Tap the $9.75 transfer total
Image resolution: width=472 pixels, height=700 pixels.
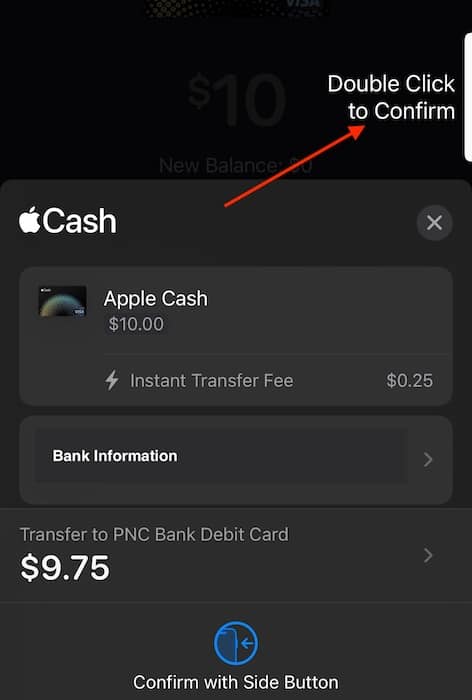(x=65, y=568)
